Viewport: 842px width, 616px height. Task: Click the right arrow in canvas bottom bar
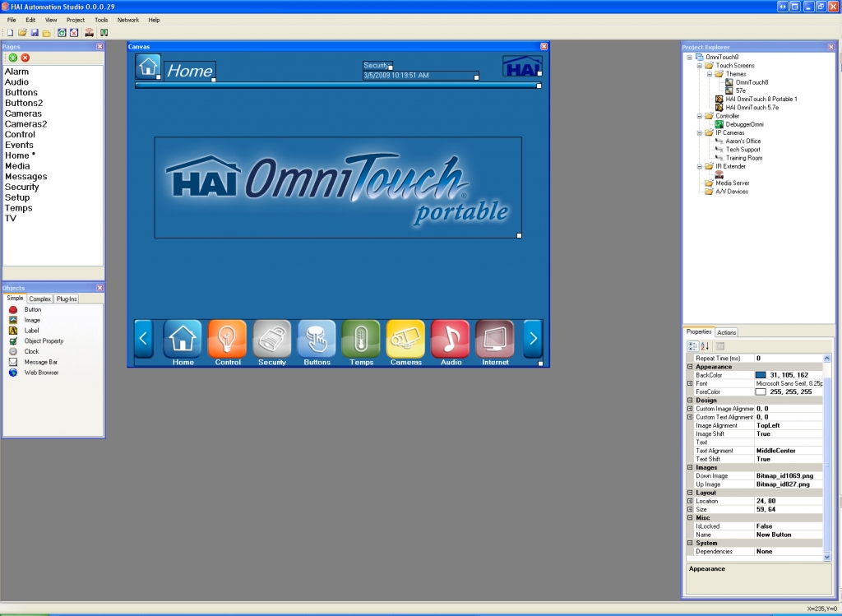tap(533, 338)
